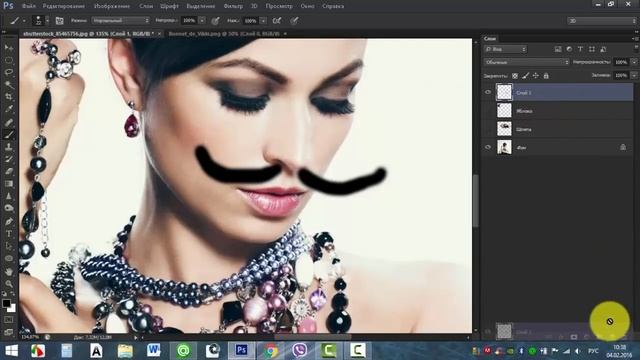Image resolution: width=640 pixels, height=360 pixels.
Task: Select the History Brush tool
Action: coord(9,159)
